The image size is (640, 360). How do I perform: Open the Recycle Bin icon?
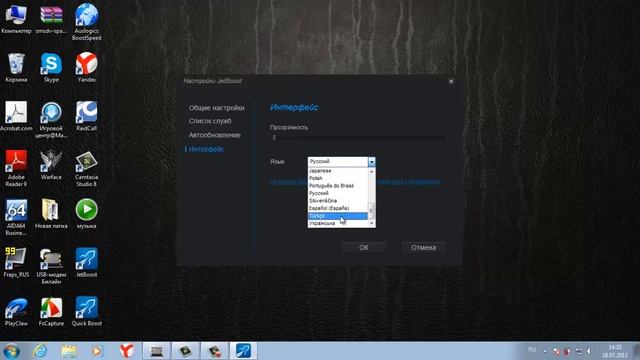pos(16,67)
